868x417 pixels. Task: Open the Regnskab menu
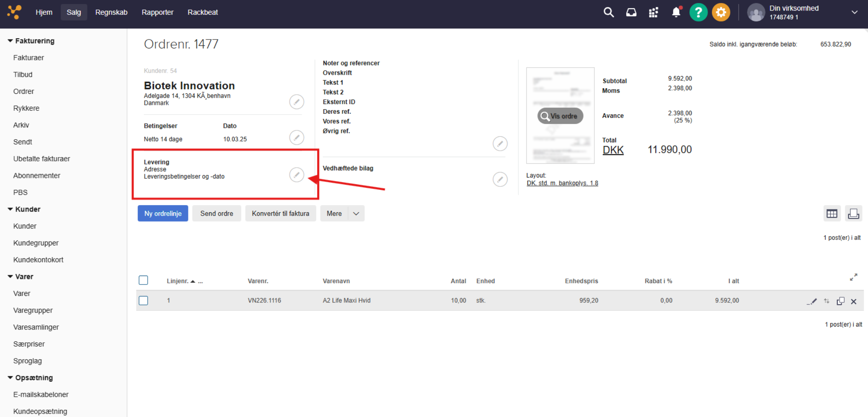click(111, 12)
